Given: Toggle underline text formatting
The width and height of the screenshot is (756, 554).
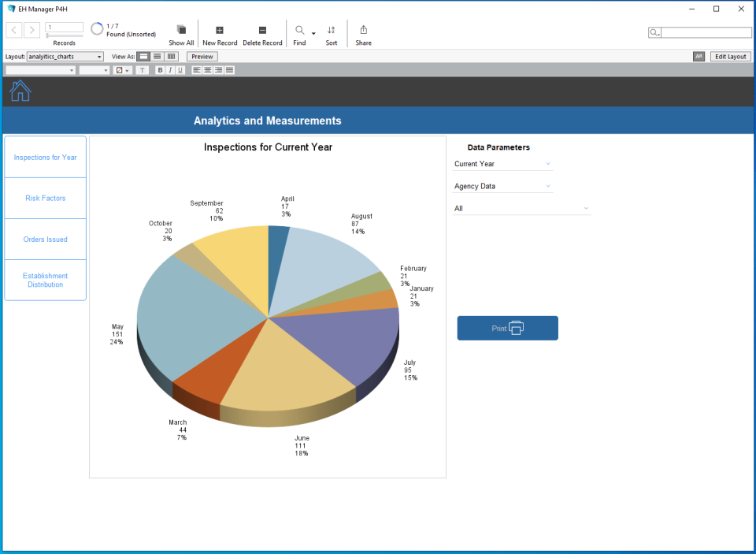Looking at the screenshot, I should click(179, 70).
